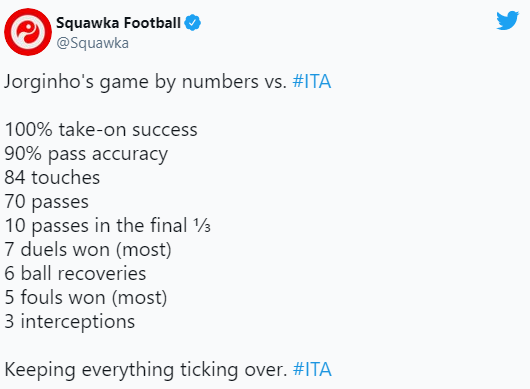Select the '3 interceptions' line
530x389 pixels.
click(70, 322)
